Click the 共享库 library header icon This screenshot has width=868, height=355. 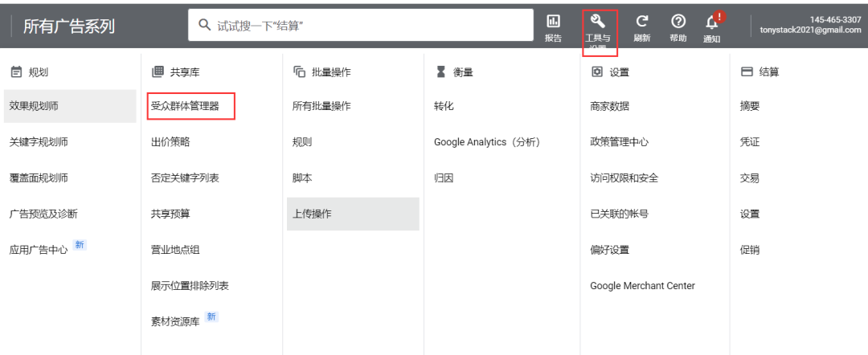158,71
